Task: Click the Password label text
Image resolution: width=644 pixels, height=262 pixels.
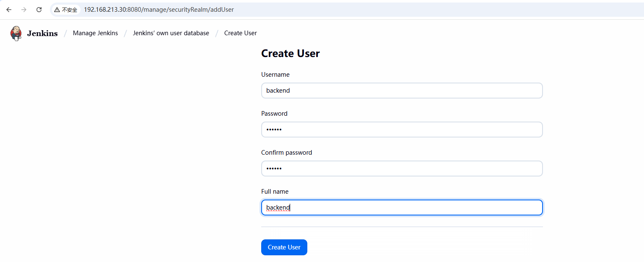Action: pyautogui.click(x=274, y=114)
